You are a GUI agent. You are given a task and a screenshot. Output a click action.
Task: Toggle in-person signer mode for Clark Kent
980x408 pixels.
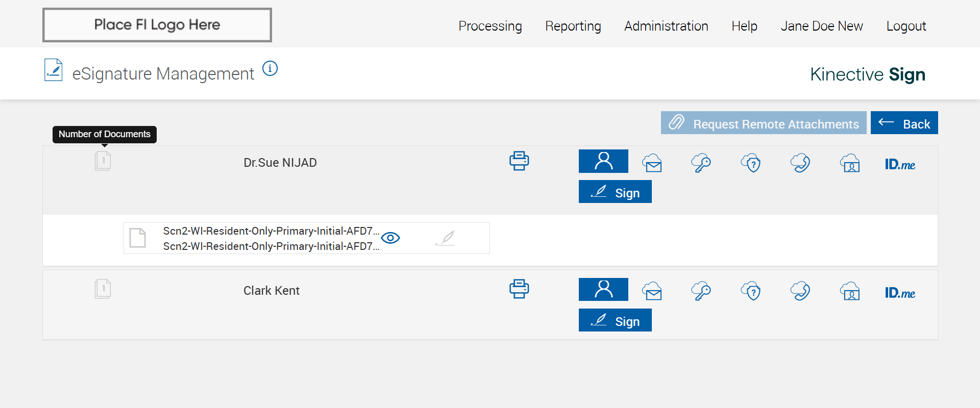click(x=603, y=289)
